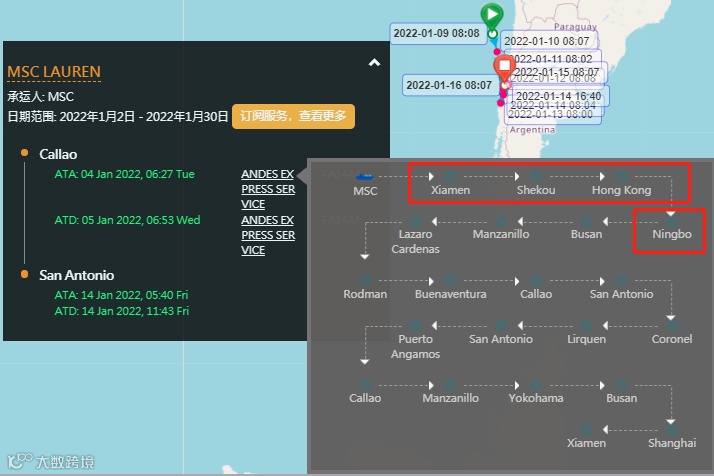This screenshot has height=476, width=714.
Task: Select the Lazaro Cardenas port node
Action: pyautogui.click(x=415, y=222)
